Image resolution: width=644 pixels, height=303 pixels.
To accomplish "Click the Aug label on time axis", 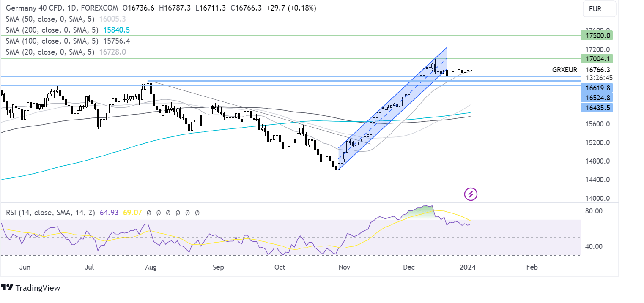I will click(x=151, y=268).
